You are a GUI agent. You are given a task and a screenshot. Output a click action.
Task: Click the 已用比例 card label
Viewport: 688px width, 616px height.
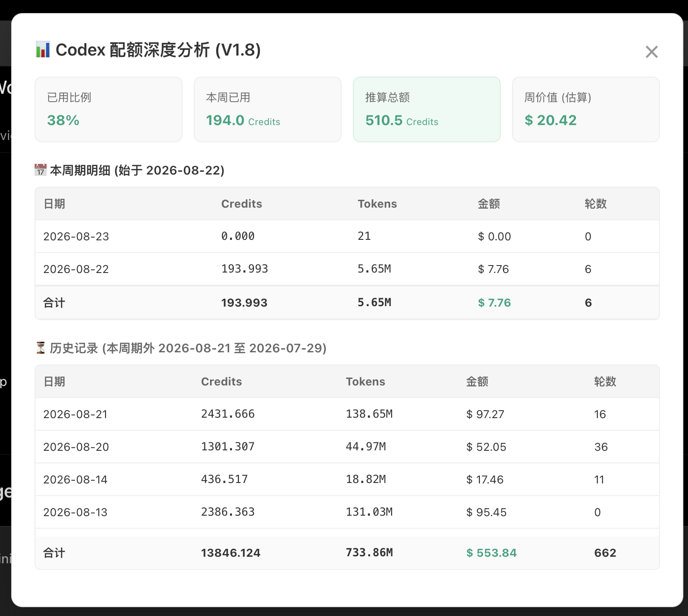pos(69,97)
